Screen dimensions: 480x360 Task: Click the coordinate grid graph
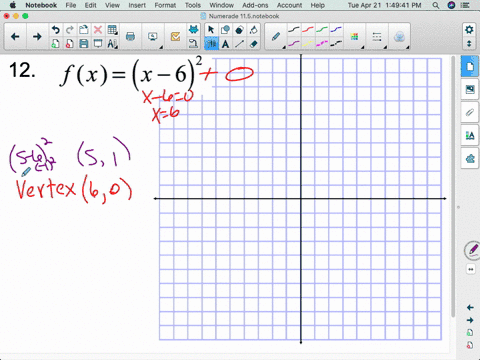tap(300, 199)
